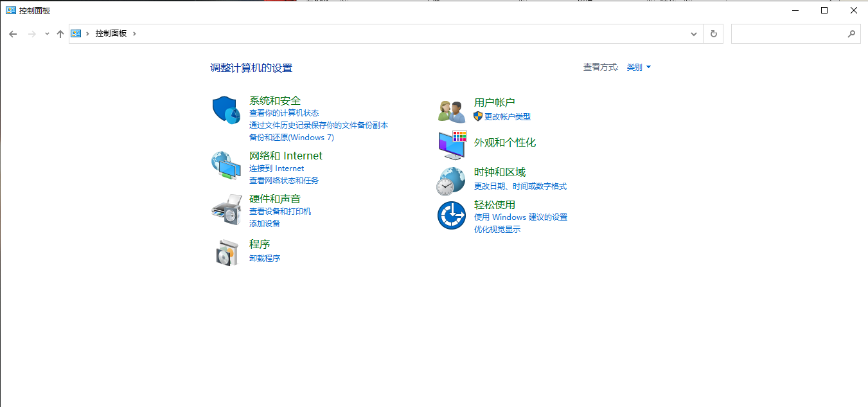Open the Network and Internet globe icon
Image resolution: width=868 pixels, height=407 pixels.
click(x=226, y=165)
